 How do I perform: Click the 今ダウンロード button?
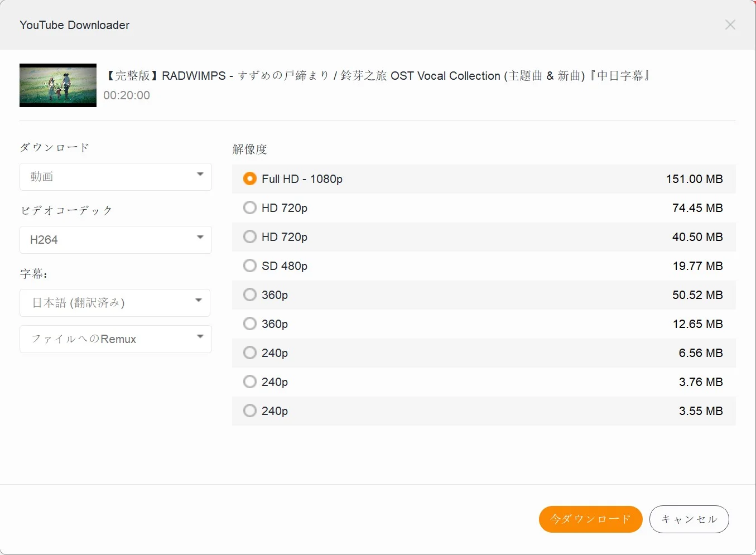[x=591, y=519]
